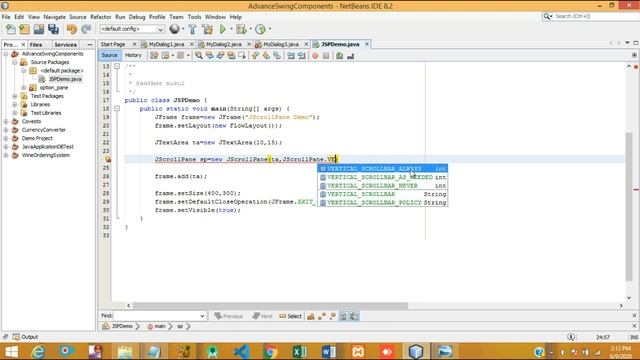This screenshot has height=360, width=640.
Task: Click the History view button
Action: tap(133, 55)
